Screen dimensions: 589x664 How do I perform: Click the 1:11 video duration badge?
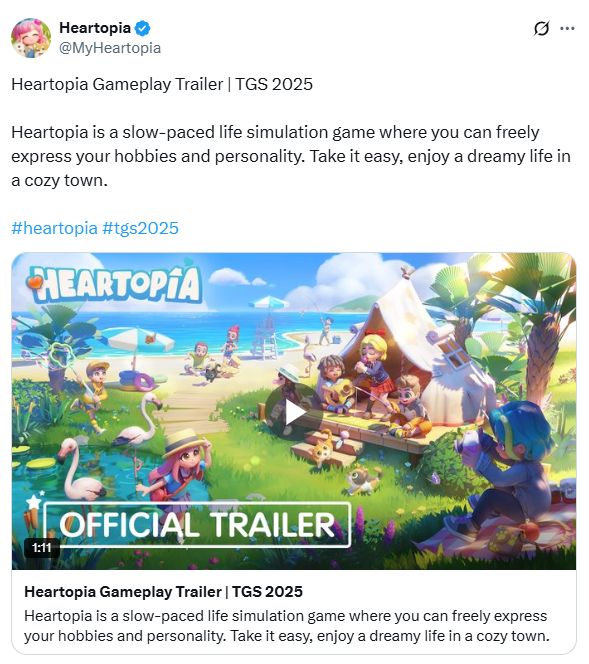41,548
